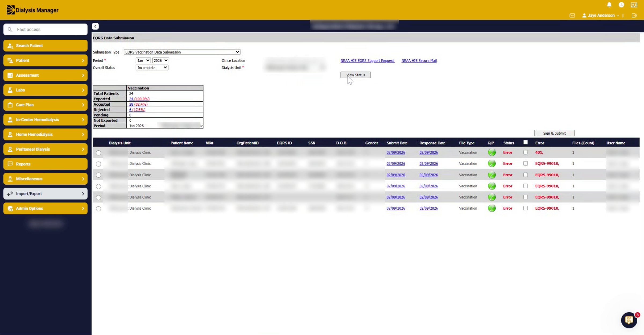Open the notifications bell icon
644x335 pixels.
pos(609,5)
